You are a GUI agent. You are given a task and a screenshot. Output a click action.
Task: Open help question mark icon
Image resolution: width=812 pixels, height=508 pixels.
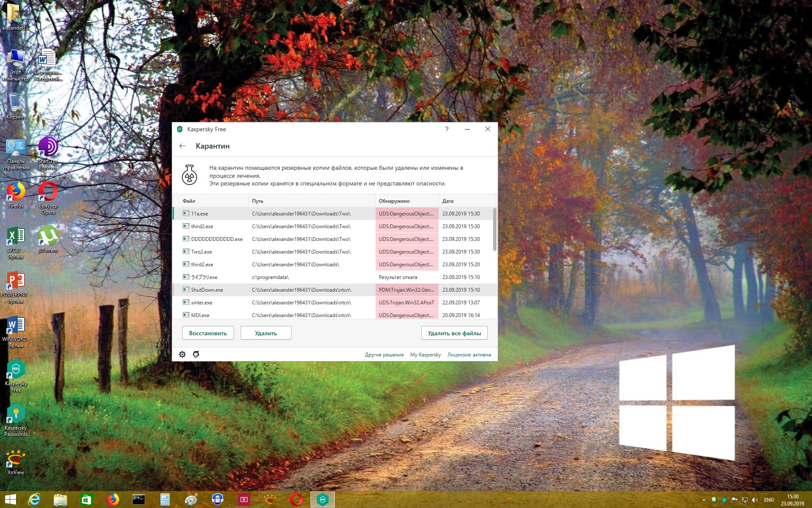[447, 129]
